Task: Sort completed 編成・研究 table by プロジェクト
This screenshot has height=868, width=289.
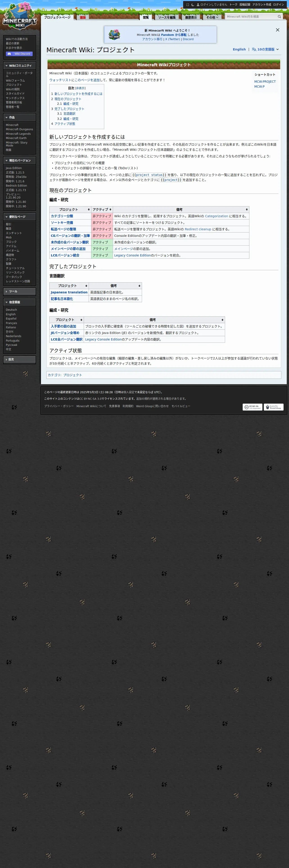Action: 66,320
